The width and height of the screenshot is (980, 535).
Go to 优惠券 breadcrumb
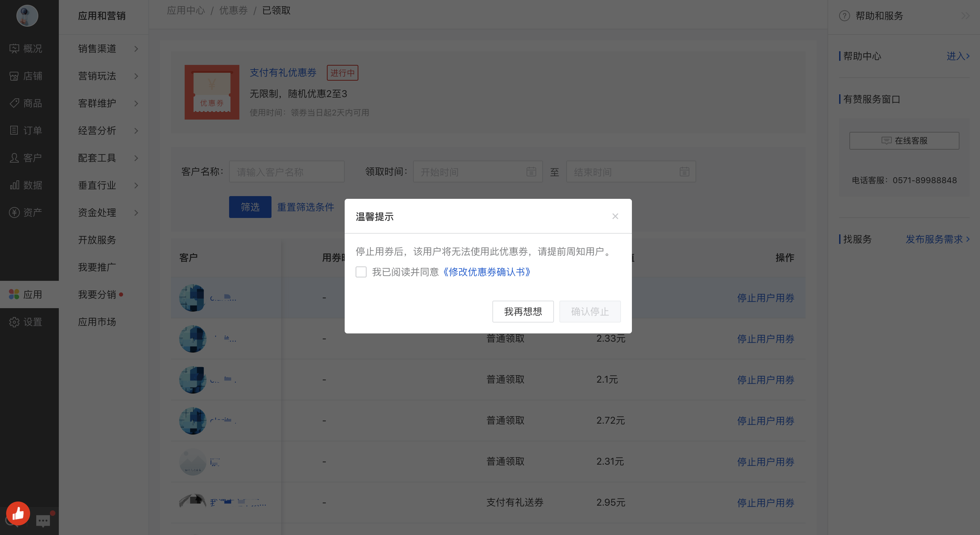click(233, 10)
